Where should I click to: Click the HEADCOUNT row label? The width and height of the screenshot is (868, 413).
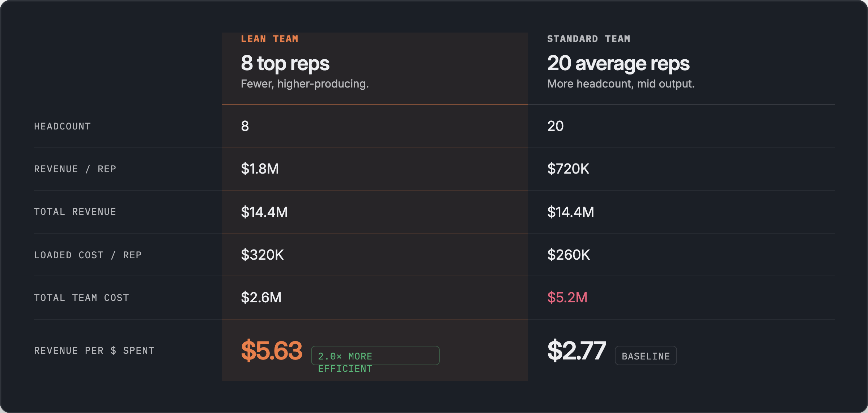[62, 126]
